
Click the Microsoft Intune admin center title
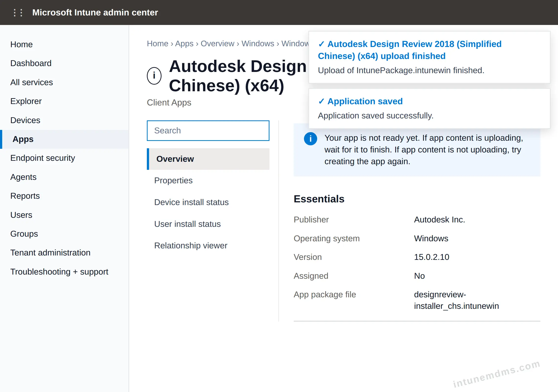[x=95, y=12]
